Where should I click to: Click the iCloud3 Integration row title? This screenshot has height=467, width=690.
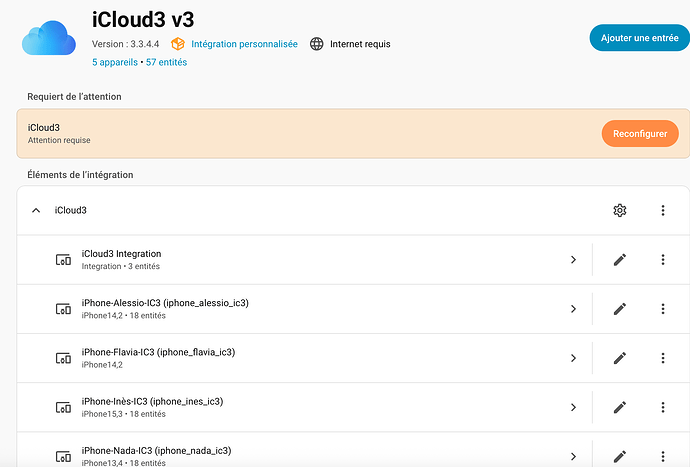click(121, 254)
